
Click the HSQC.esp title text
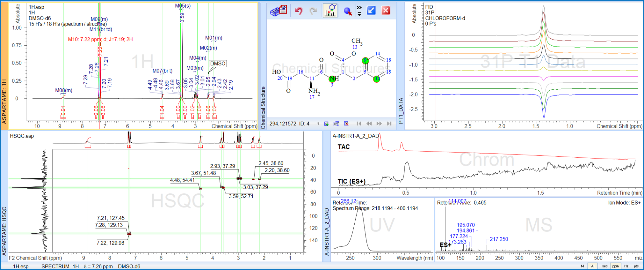pyautogui.click(x=22, y=136)
